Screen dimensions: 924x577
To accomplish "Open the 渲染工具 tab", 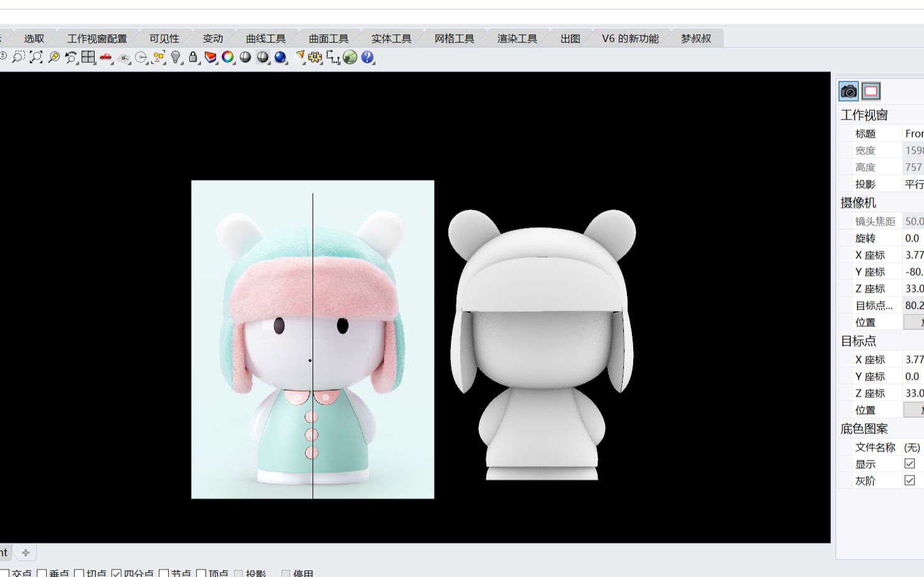I will [x=517, y=39].
